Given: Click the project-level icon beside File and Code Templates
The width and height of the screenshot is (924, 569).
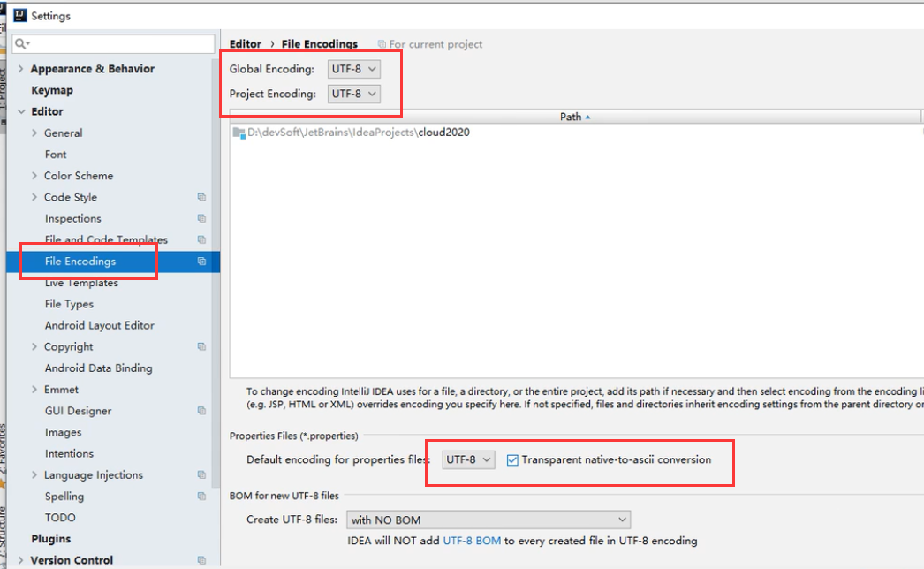Looking at the screenshot, I should (x=201, y=239).
